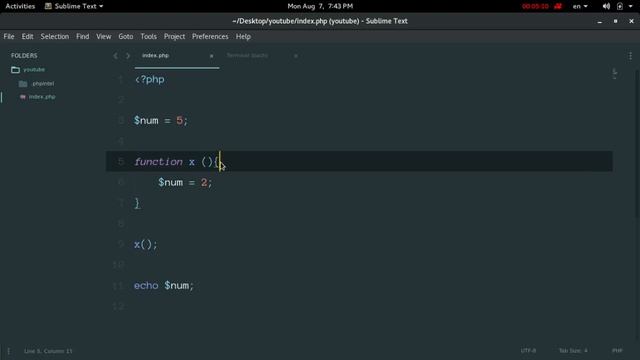This screenshot has height=360, width=640.
Task: Place cursor on '$num = 5;' line
Action: [161, 120]
